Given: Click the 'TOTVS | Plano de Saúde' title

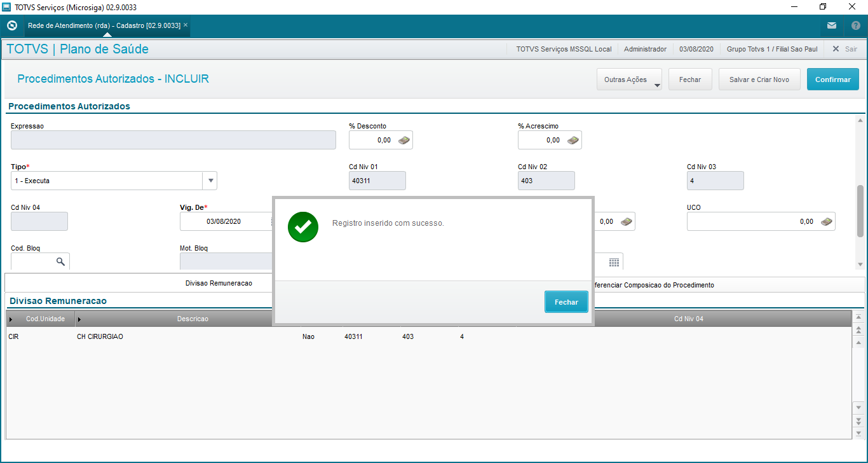Looking at the screenshot, I should click(x=78, y=49).
